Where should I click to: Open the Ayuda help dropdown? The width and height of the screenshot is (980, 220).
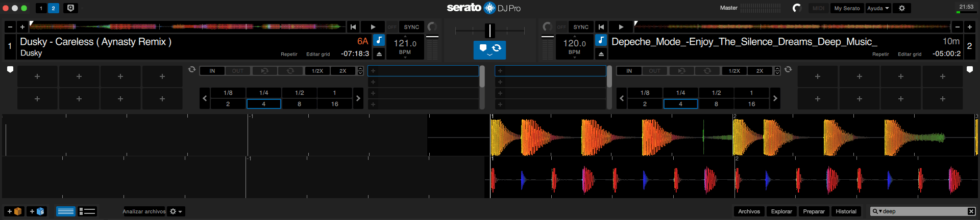pos(878,8)
